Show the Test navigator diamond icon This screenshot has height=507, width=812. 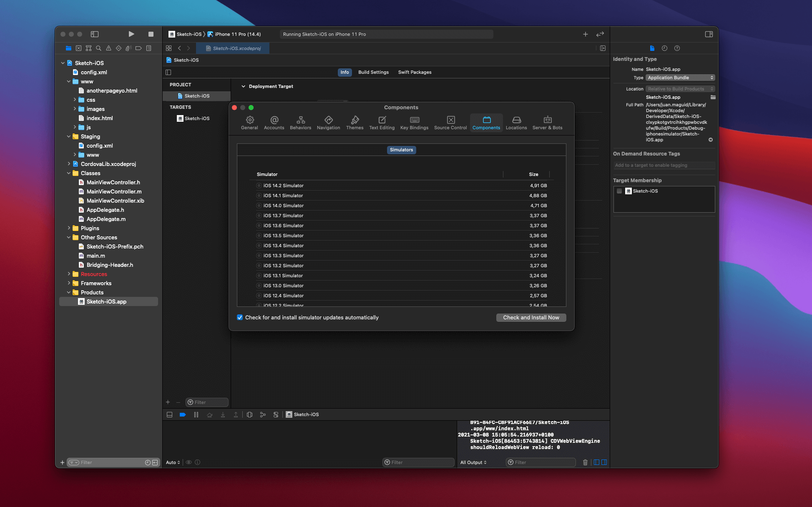point(118,48)
